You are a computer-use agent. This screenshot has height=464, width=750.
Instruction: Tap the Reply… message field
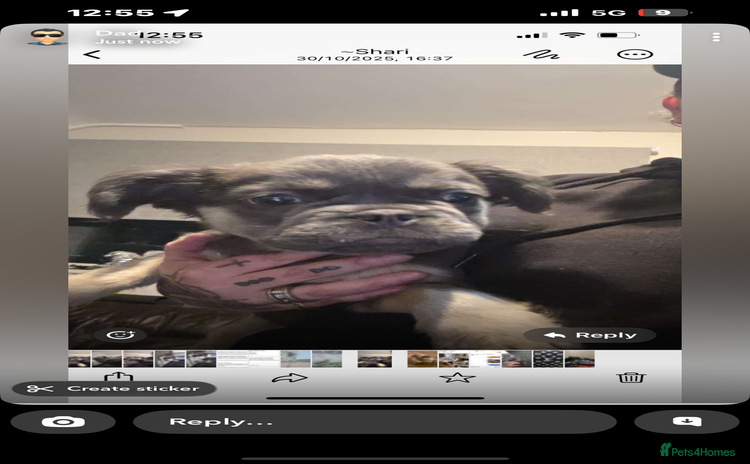point(375,422)
